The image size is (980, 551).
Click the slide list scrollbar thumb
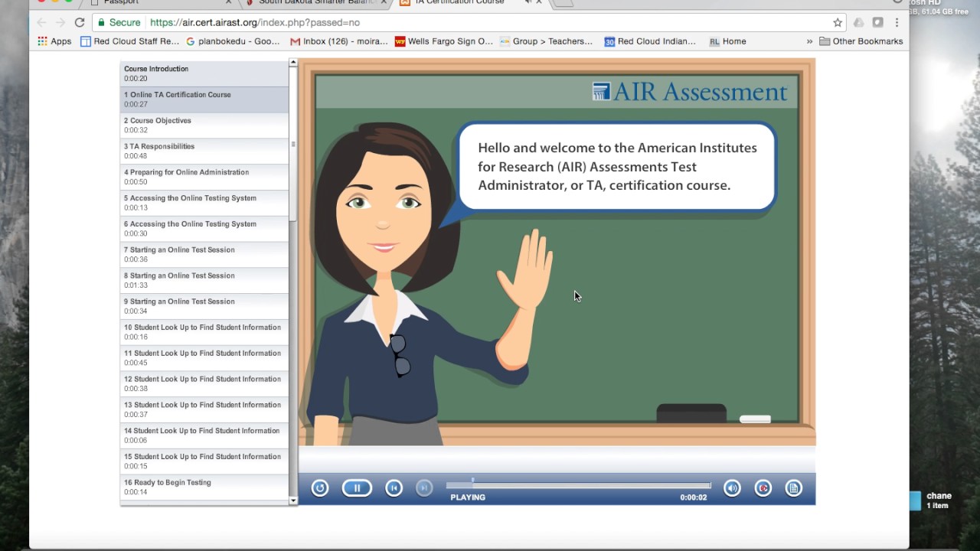point(293,145)
